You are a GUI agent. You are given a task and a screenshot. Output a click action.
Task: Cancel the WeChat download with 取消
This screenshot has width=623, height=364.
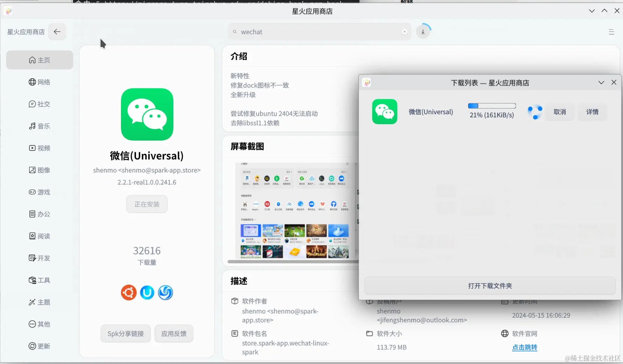tap(560, 112)
